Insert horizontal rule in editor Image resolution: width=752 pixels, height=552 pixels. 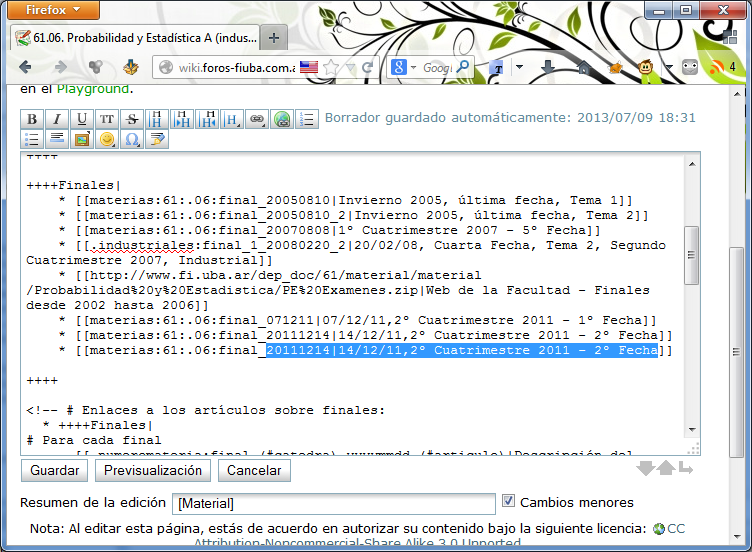pos(57,139)
